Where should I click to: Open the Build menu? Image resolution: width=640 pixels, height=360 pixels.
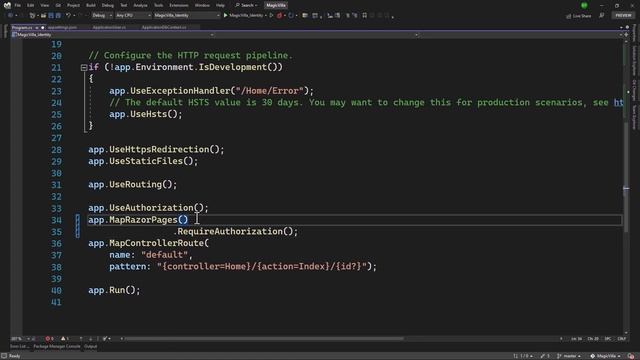[91, 5]
